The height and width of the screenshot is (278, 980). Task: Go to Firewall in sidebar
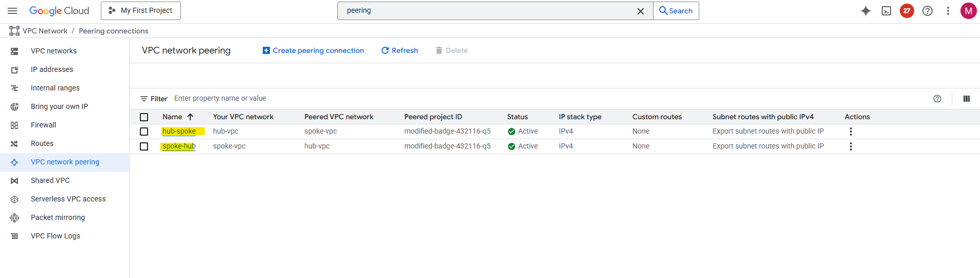(x=44, y=125)
